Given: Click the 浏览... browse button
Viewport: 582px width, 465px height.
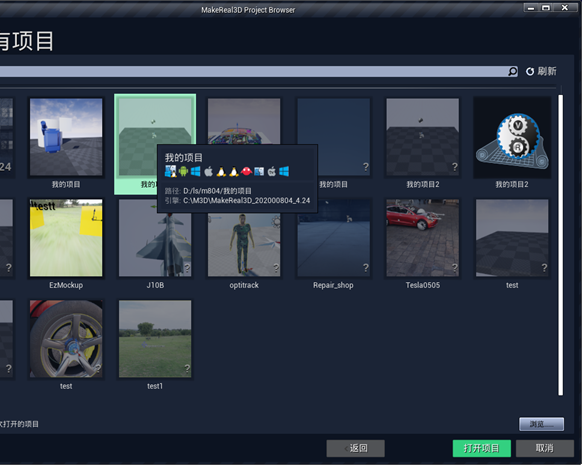Looking at the screenshot, I should [541, 424].
